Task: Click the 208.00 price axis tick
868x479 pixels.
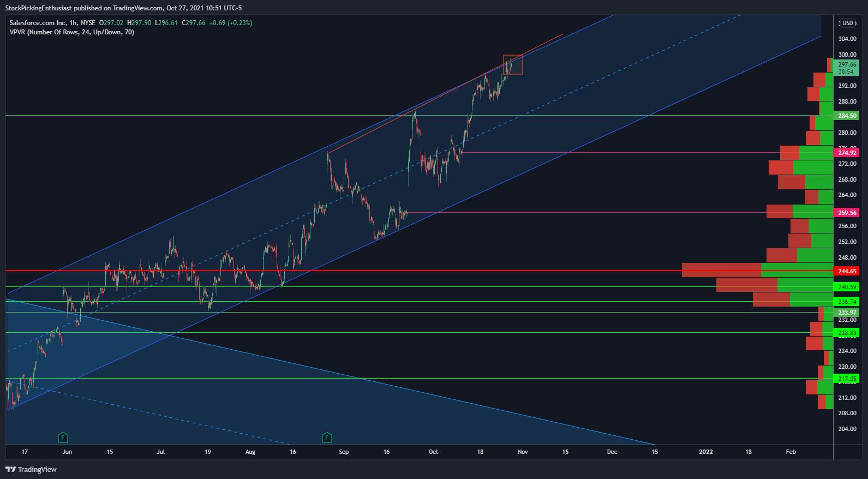Action: [847, 413]
